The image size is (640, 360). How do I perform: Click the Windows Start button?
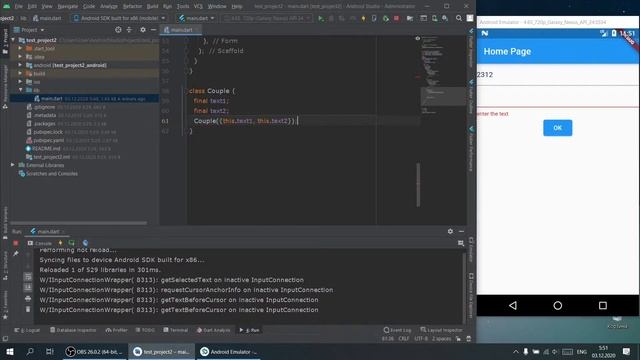tap(9, 351)
